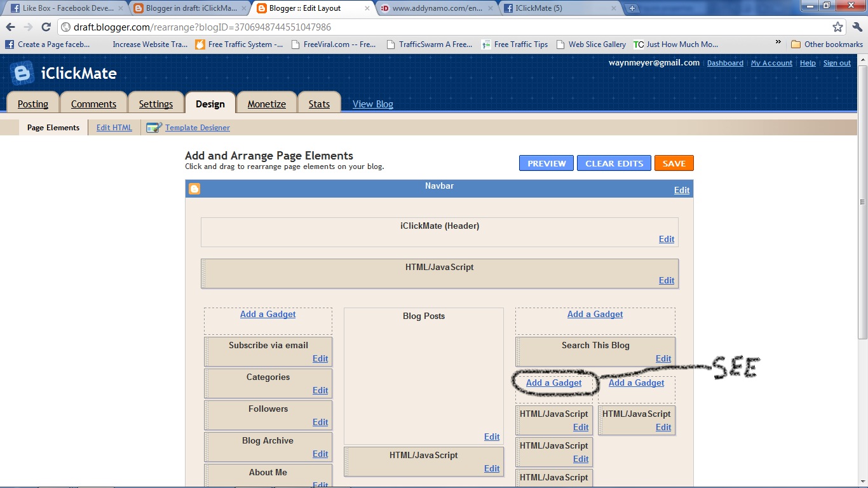Edit the iClickMate (Header) gadget
This screenshot has height=488, width=868.
pyautogui.click(x=667, y=240)
